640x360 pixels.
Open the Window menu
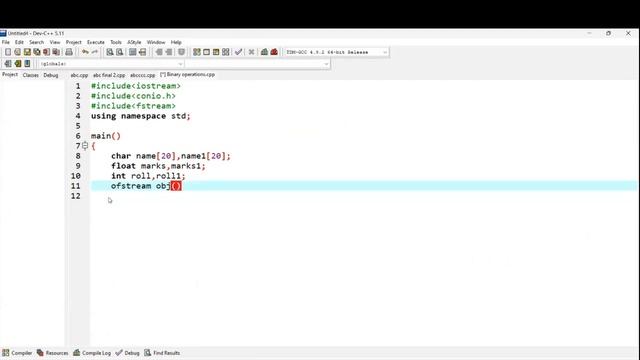click(156, 42)
